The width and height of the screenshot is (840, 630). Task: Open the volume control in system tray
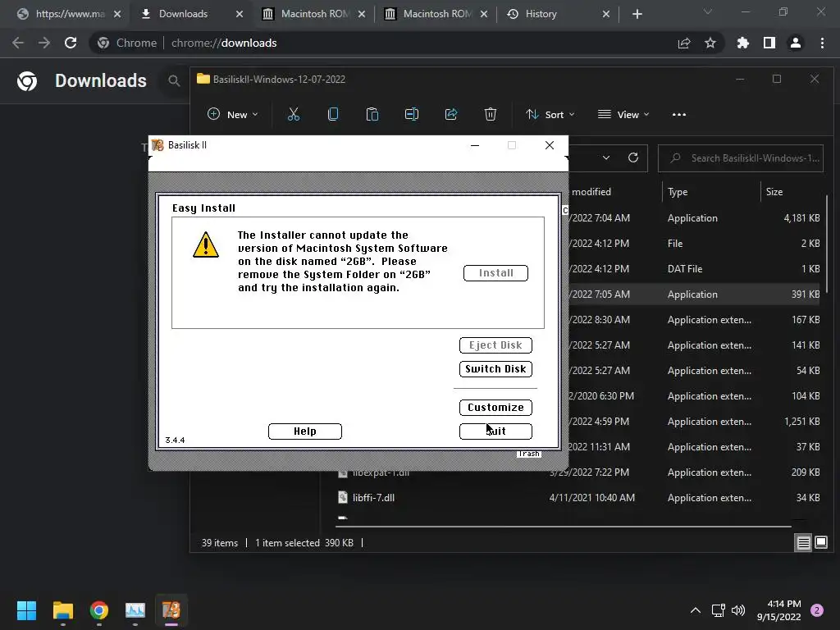[738, 610]
